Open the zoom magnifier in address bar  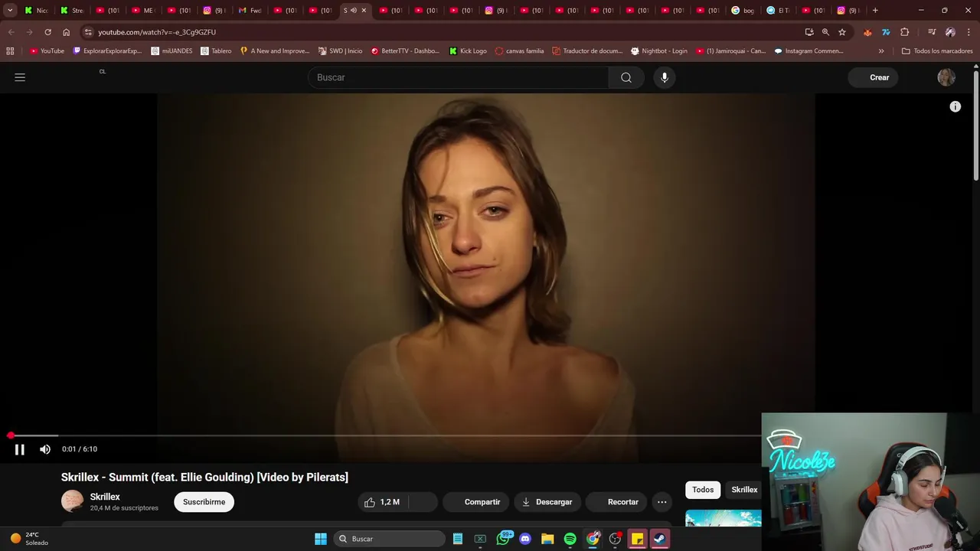[x=825, y=32]
